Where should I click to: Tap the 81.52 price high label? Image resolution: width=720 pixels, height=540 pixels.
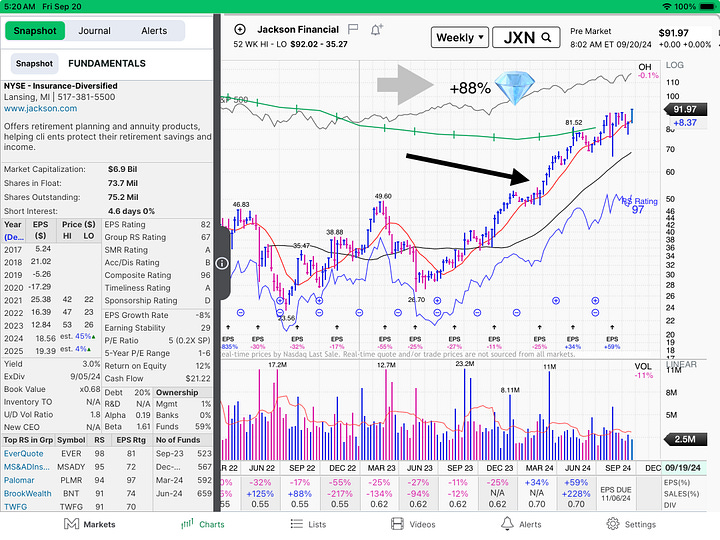tap(574, 123)
